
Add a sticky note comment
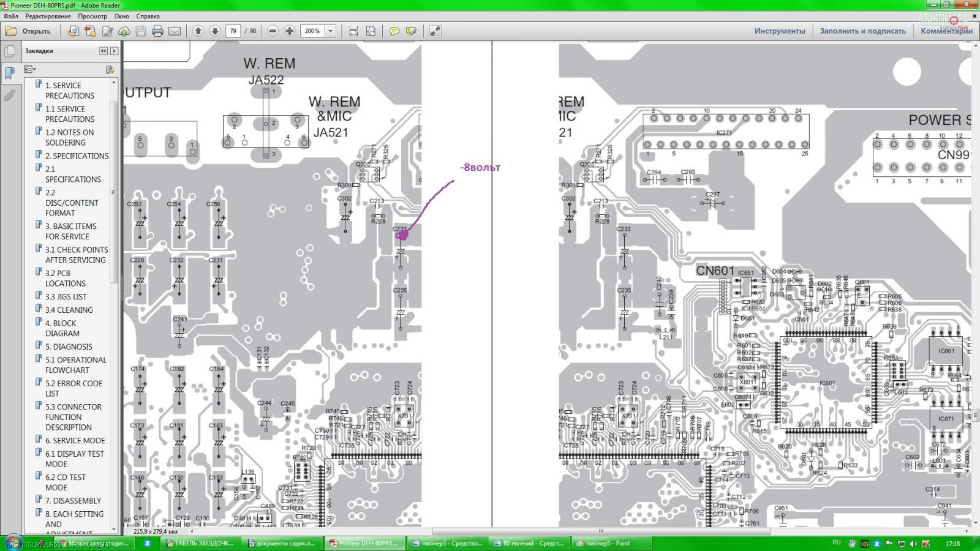[x=394, y=31]
